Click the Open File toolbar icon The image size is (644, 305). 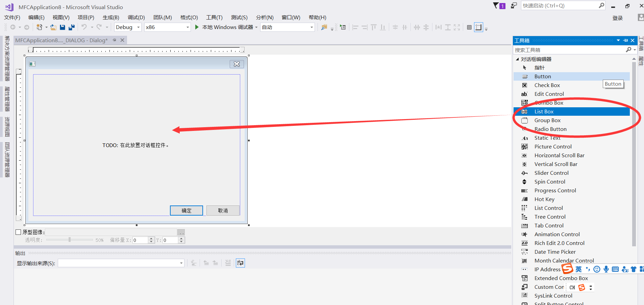point(53,27)
